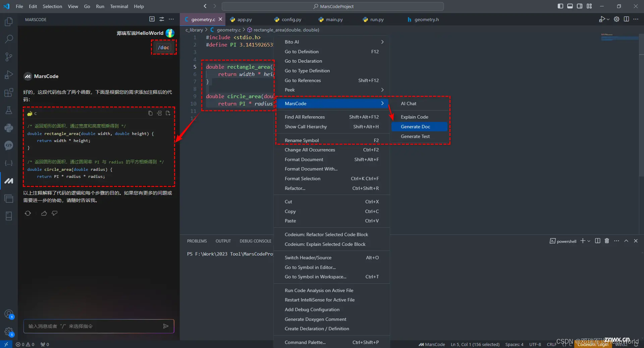The width and height of the screenshot is (644, 348).
Task: Open editor more actions ellipsis
Action: pos(636,19)
